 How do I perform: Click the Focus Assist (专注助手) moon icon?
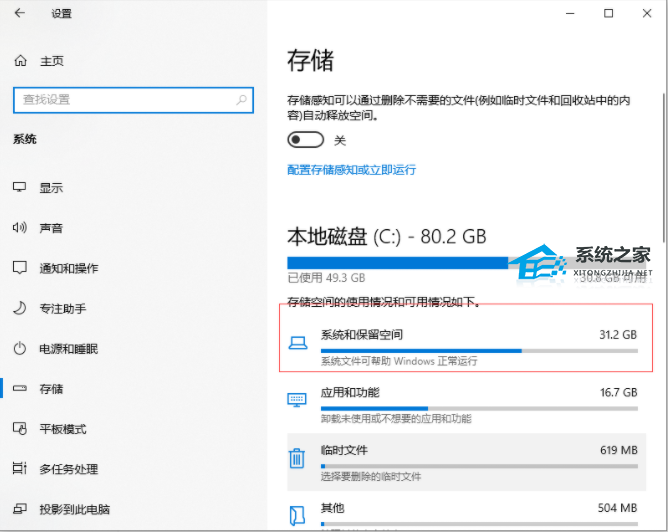point(19,308)
